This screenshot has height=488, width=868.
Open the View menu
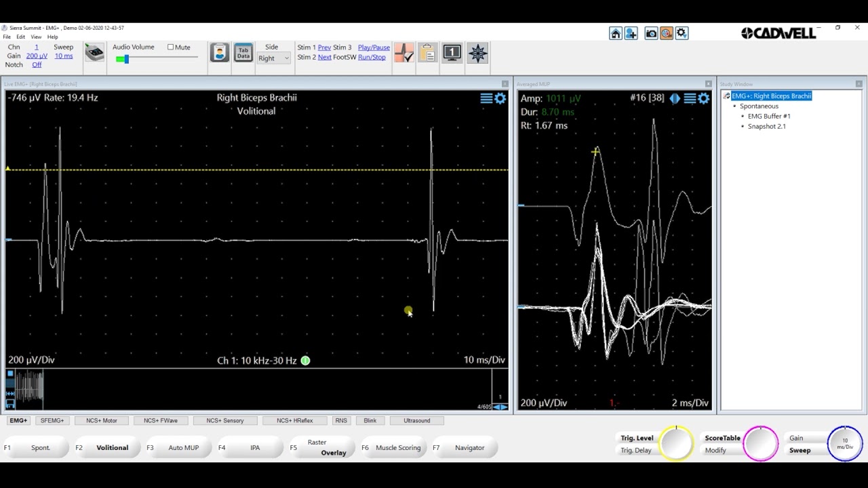click(36, 37)
